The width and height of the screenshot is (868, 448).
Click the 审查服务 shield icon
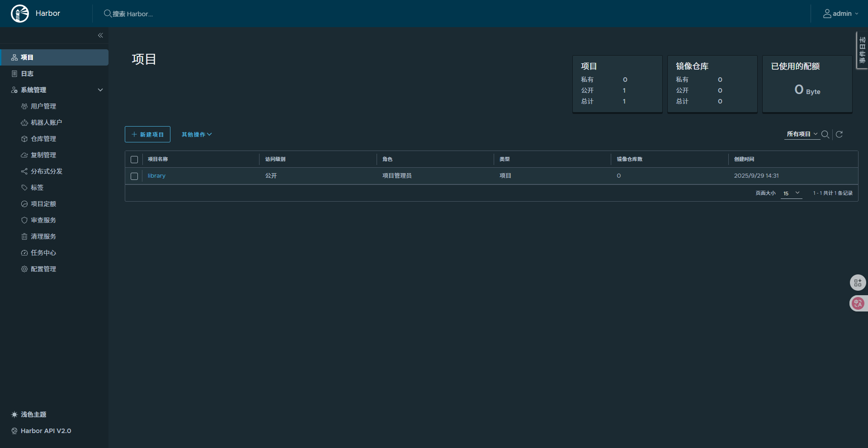24,220
